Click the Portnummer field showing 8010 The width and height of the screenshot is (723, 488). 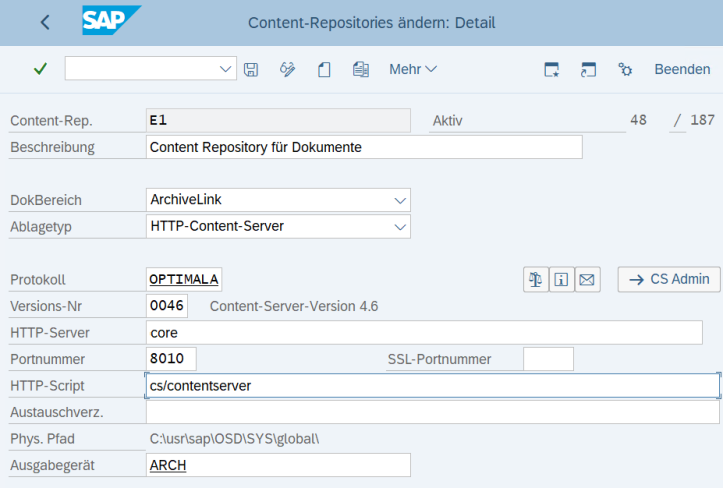tap(171, 358)
